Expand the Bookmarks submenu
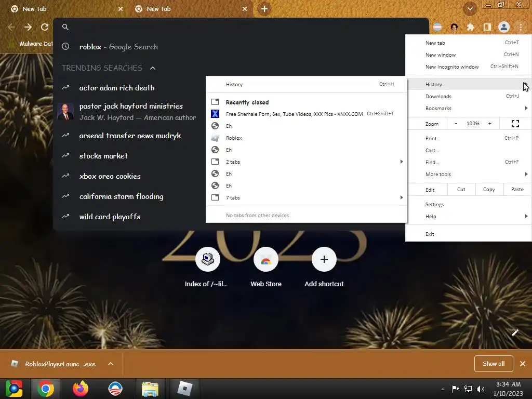The width and height of the screenshot is (532, 399). pyautogui.click(x=469, y=108)
